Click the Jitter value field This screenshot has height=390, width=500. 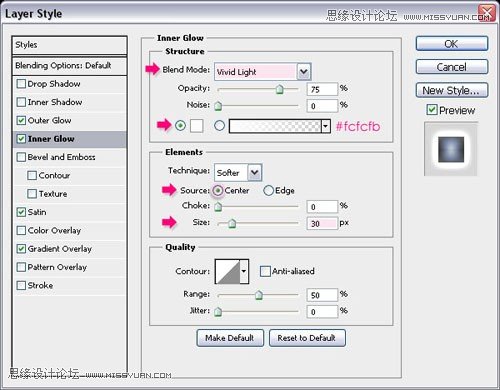pyautogui.click(x=322, y=312)
